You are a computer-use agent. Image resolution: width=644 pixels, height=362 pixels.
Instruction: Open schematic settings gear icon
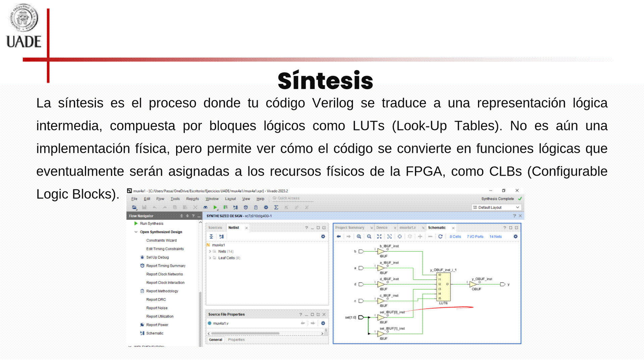click(x=516, y=237)
